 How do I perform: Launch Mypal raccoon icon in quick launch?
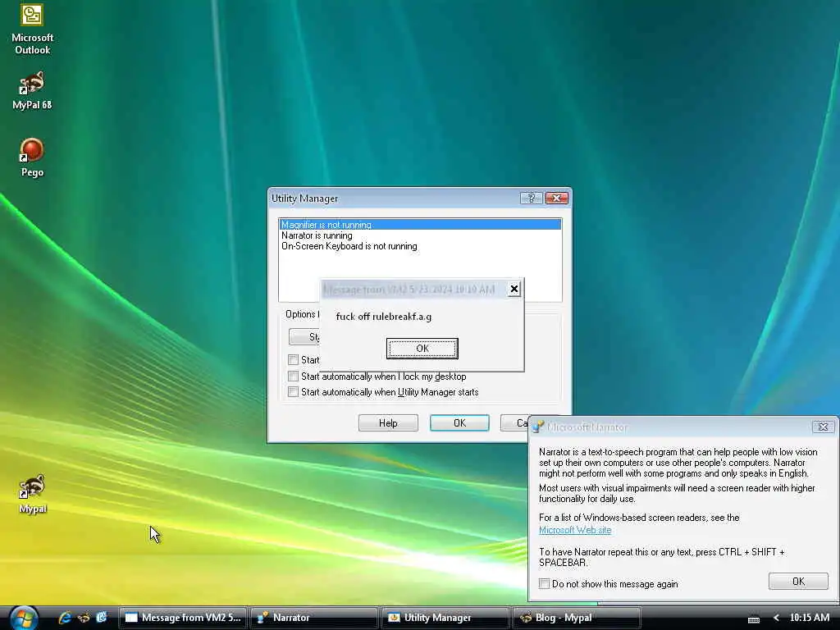(x=84, y=618)
